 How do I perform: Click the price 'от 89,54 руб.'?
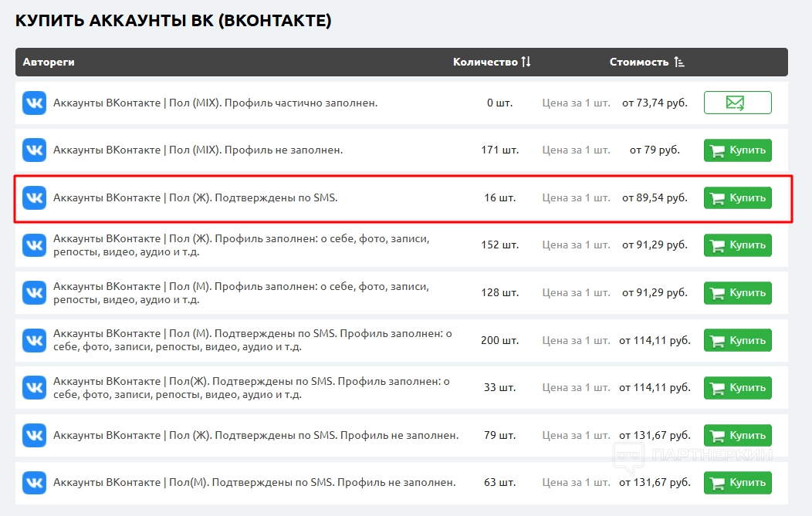coord(655,197)
